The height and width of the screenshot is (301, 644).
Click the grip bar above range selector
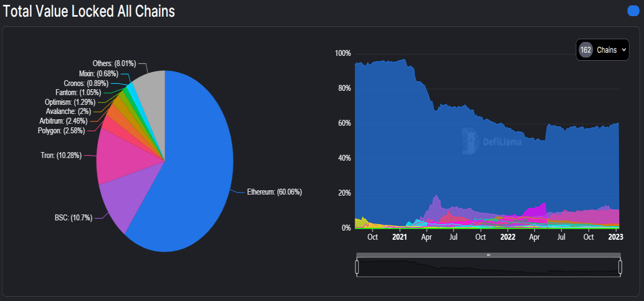coord(488,255)
